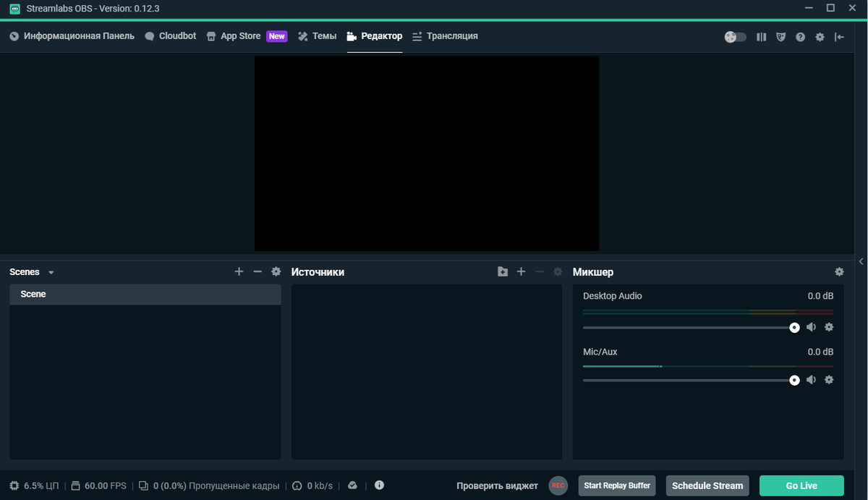Mute the Mic/Aux speaker icon
This screenshot has width=868, height=500.
tap(811, 379)
